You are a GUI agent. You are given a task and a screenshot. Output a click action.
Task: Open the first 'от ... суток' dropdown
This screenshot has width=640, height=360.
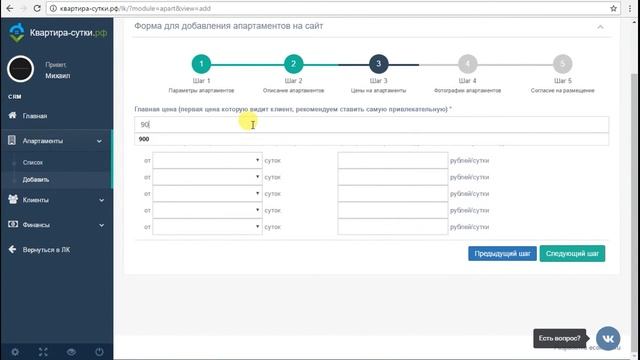tap(207, 160)
